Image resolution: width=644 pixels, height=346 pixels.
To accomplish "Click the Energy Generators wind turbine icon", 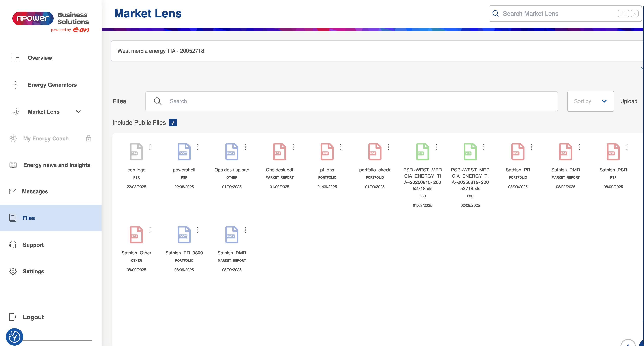I will [15, 85].
